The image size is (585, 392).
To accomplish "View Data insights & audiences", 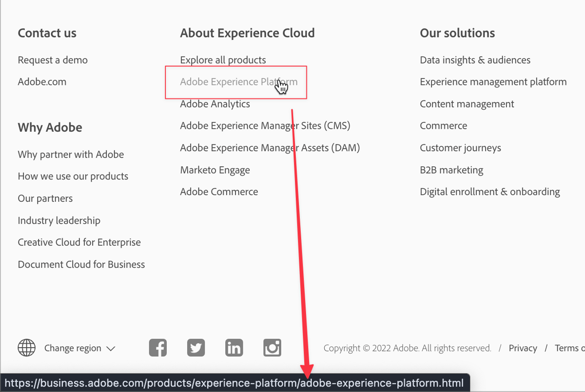I will (x=475, y=59).
